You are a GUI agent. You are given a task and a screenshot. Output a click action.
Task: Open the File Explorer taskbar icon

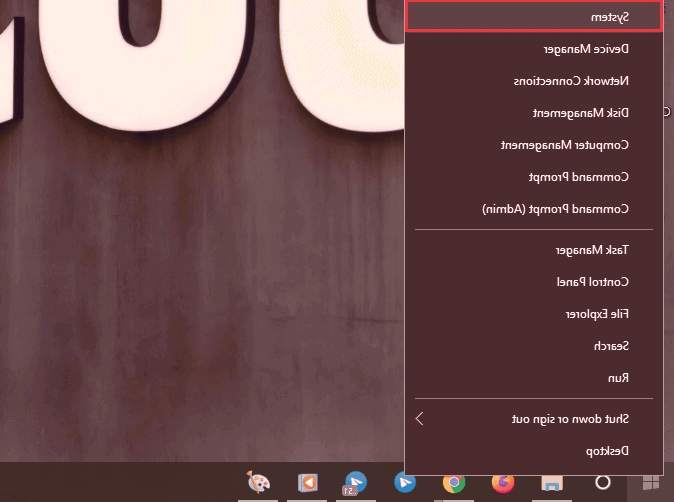click(552, 484)
